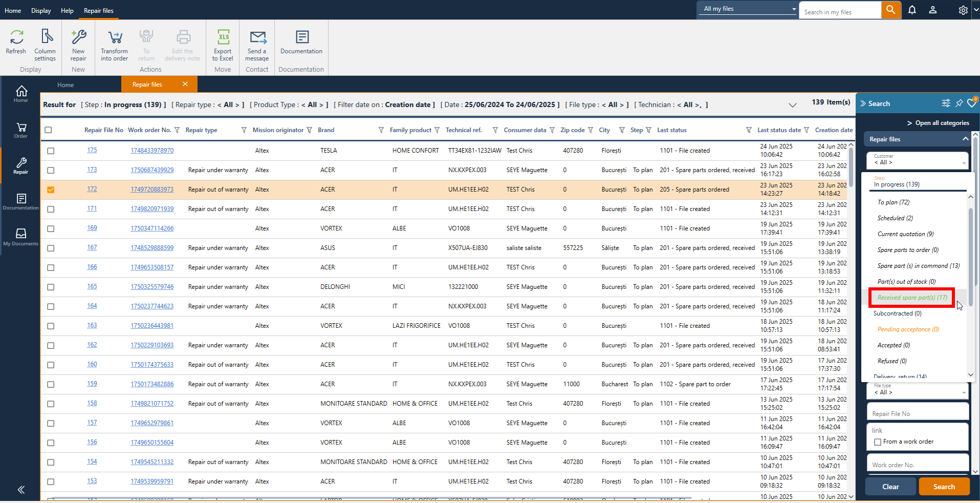This screenshot has width=980, height=503.
Task: Open work order 1749820971939
Action: click(x=152, y=209)
